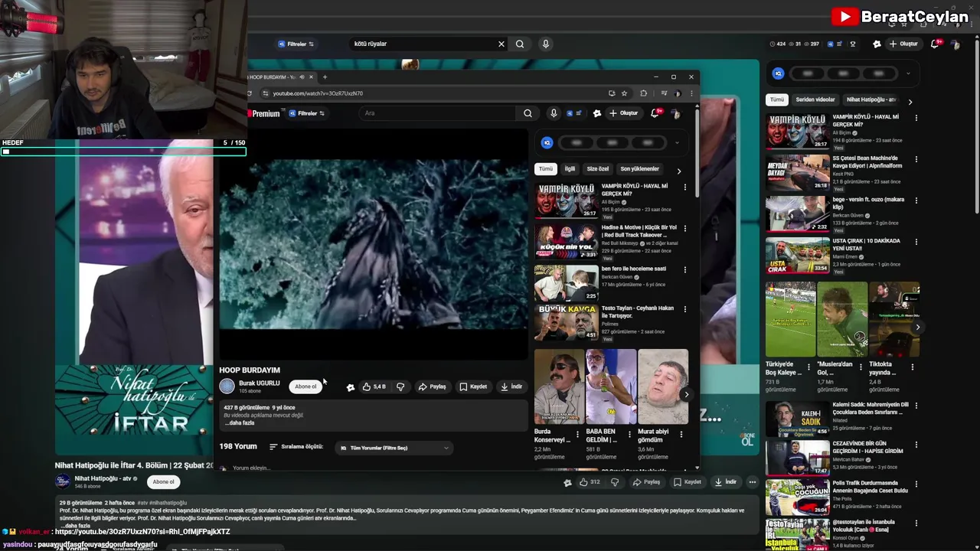Click Kaydet button under HOOP BURDAYIM
This screenshot has width=980, height=551.
point(472,386)
